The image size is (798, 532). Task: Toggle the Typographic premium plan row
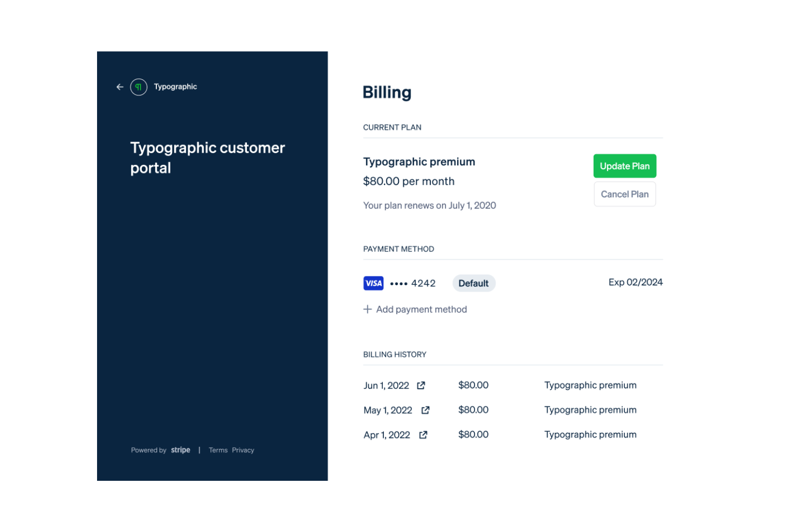click(419, 162)
